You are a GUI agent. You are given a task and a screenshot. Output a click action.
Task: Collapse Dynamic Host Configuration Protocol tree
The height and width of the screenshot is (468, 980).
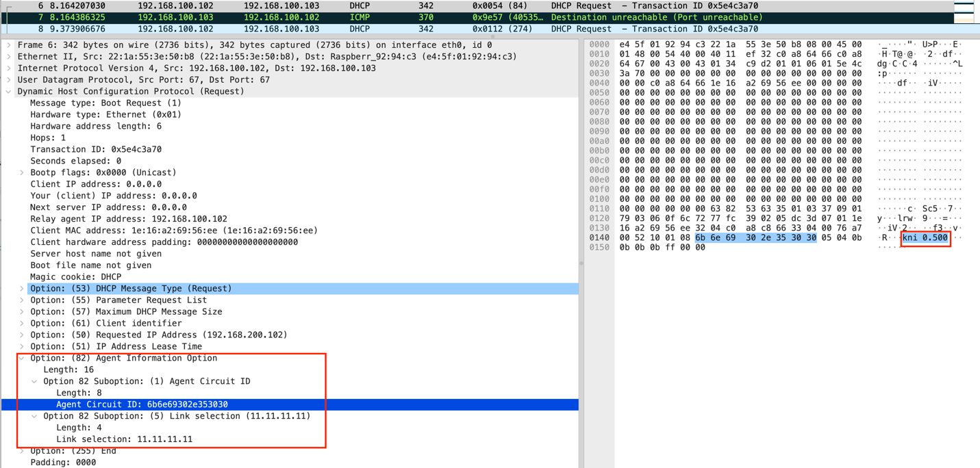click(x=9, y=92)
